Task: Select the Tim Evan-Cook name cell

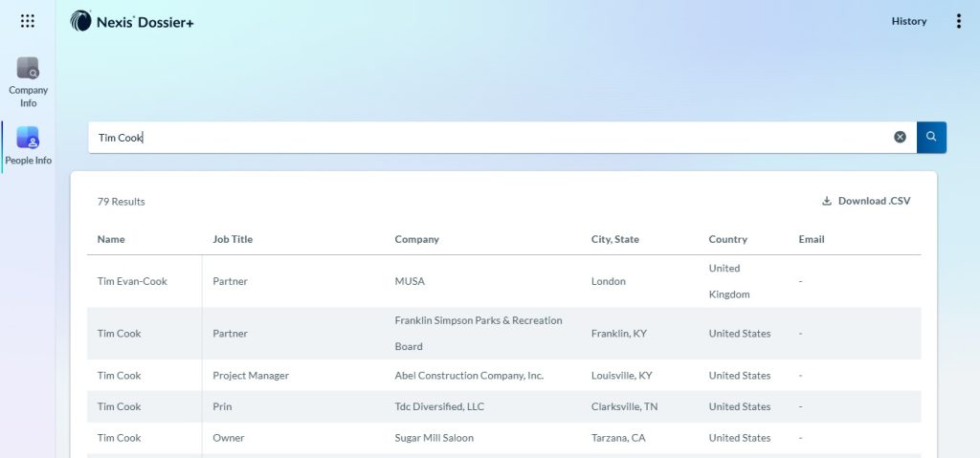Action: (x=132, y=281)
